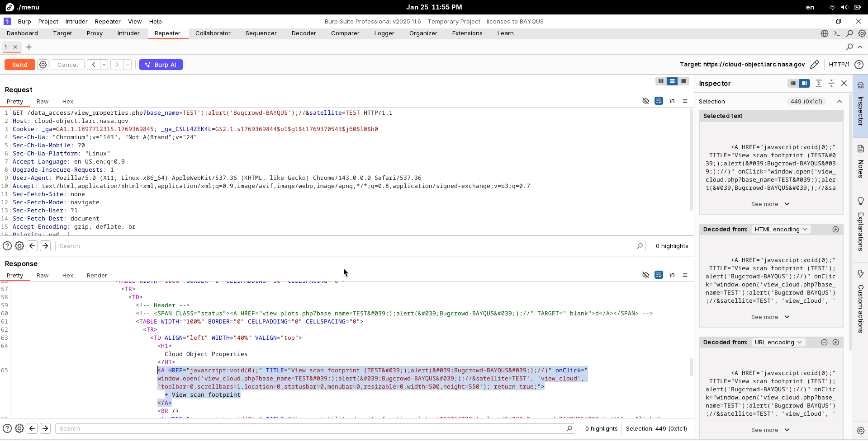Toggle show \n characters in Request

click(x=672, y=101)
